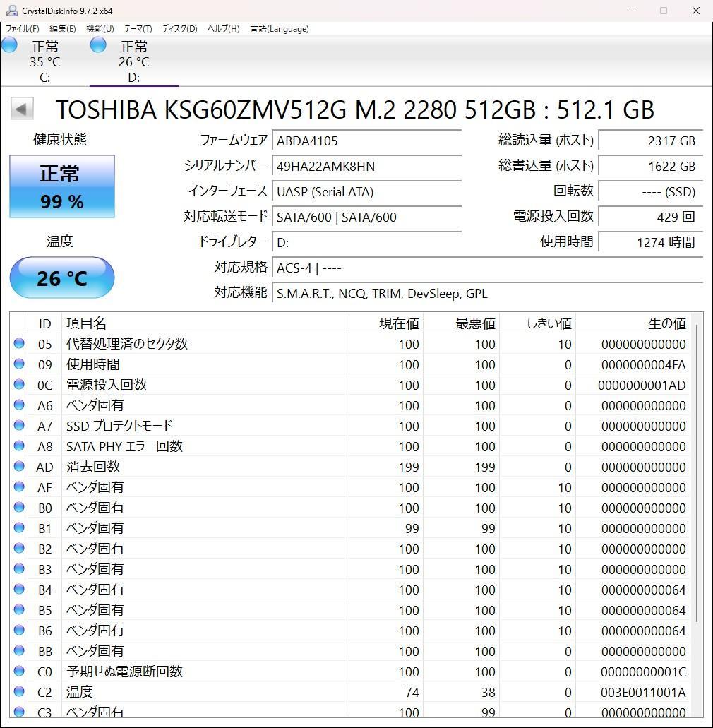Open the テーマ(T) menu
This screenshot has width=713, height=728.
pyautogui.click(x=138, y=29)
